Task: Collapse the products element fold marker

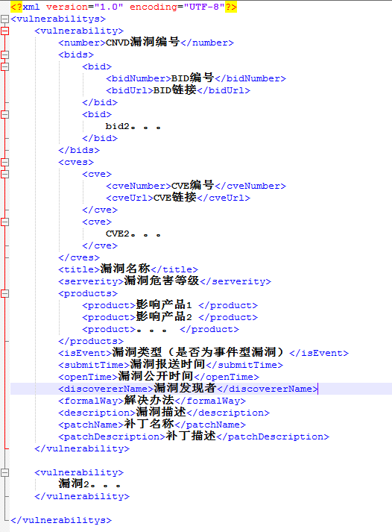Action: [4, 293]
